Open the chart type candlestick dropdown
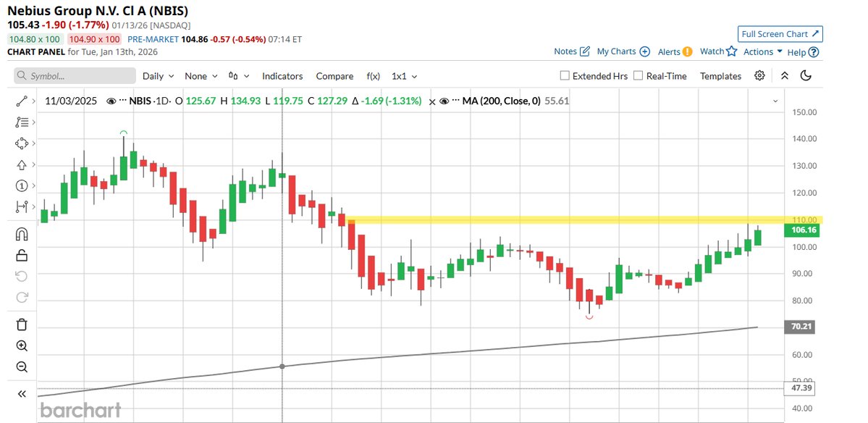Viewport: 868px width, 423px height. tap(239, 76)
